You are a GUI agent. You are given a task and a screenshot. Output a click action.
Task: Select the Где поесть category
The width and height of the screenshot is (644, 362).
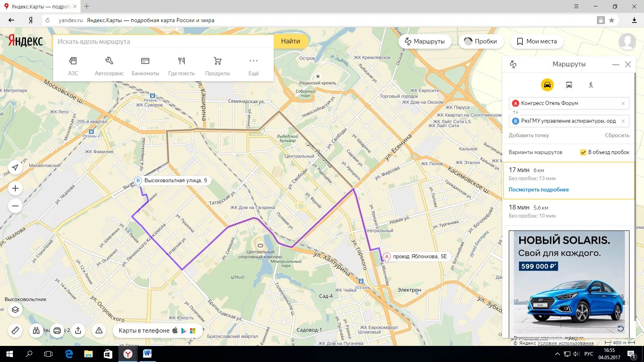tap(182, 66)
